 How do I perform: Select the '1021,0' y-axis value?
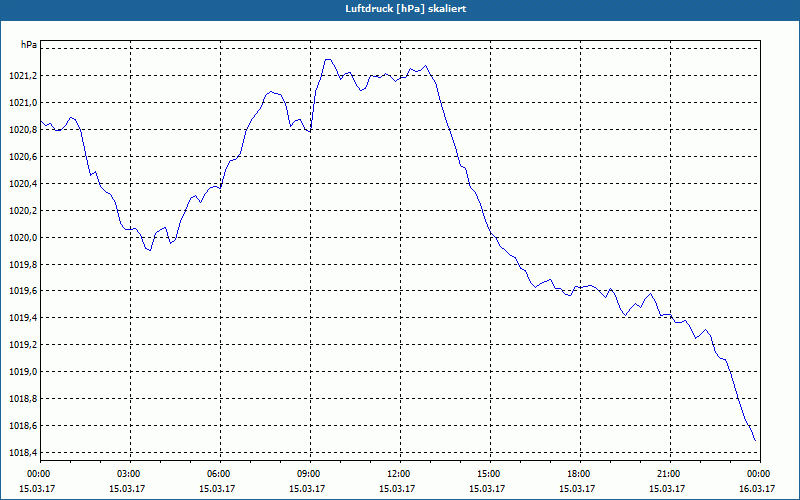tap(23, 103)
